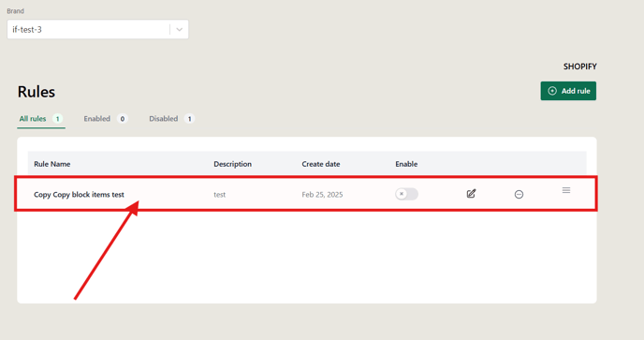This screenshot has height=340, width=644.
Task: Click the Brand dropdown chevron arrow
Action: (180, 30)
